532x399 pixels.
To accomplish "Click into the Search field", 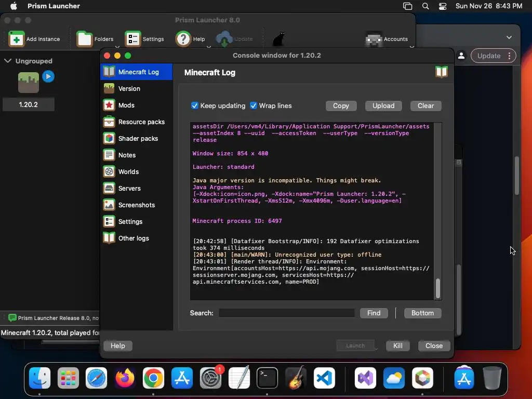I will (x=287, y=313).
